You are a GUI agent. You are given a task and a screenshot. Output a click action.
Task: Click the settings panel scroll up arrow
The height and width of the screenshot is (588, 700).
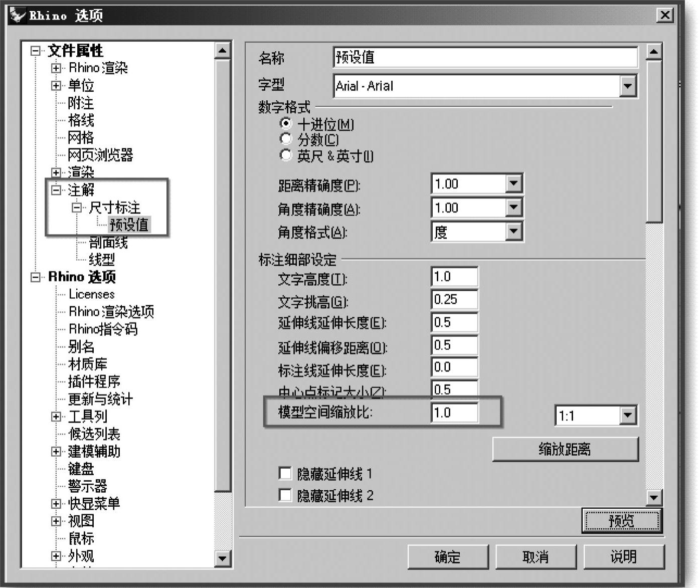654,51
